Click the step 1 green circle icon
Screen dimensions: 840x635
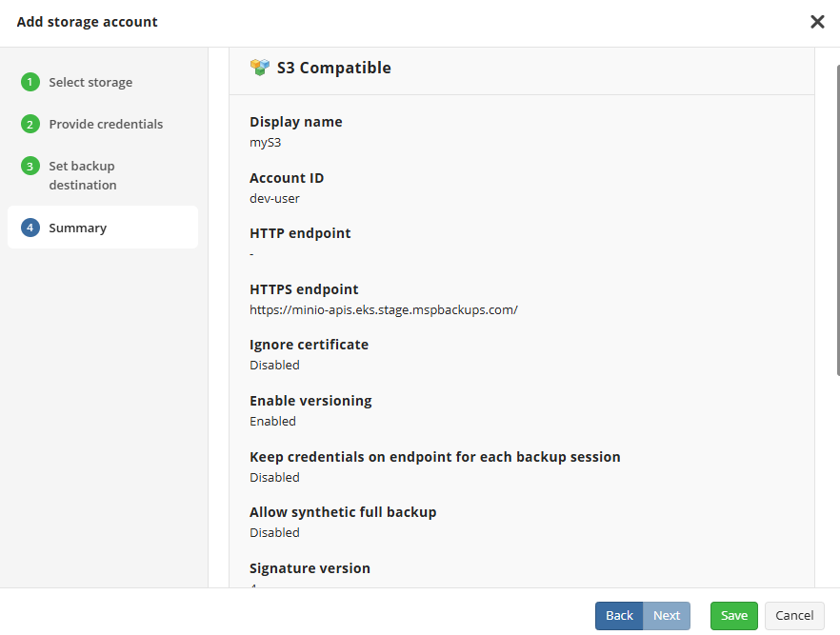pos(30,82)
